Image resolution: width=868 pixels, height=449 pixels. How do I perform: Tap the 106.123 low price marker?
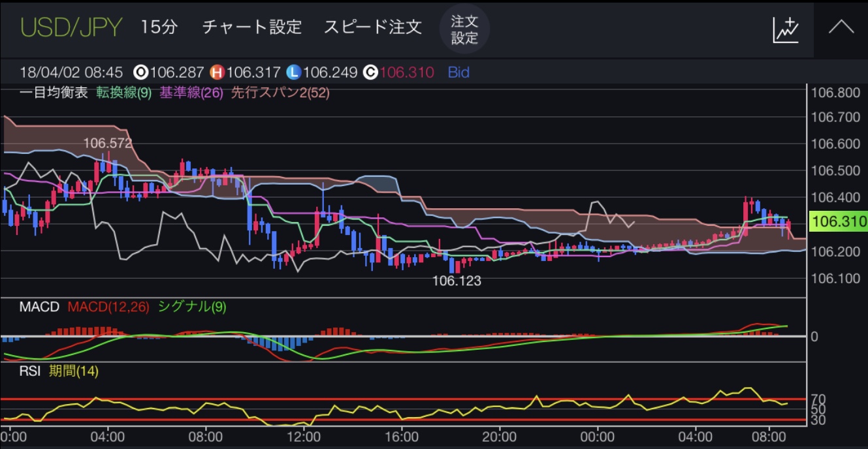457,281
